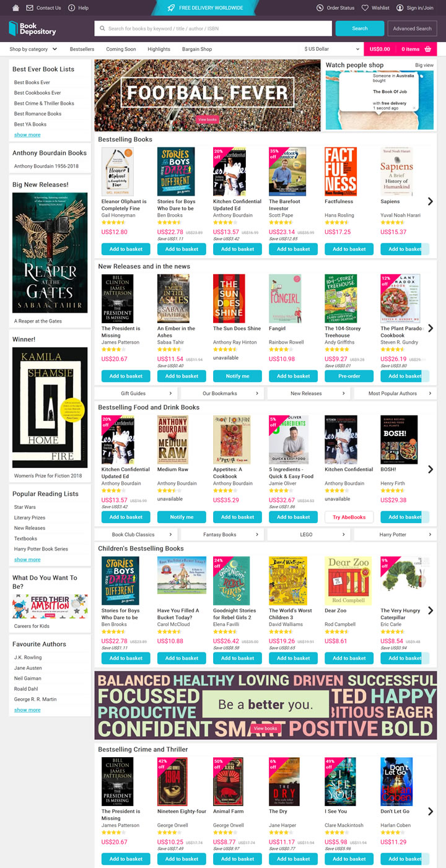
Task: Open Order Status icon link
Action: [x=320, y=7]
